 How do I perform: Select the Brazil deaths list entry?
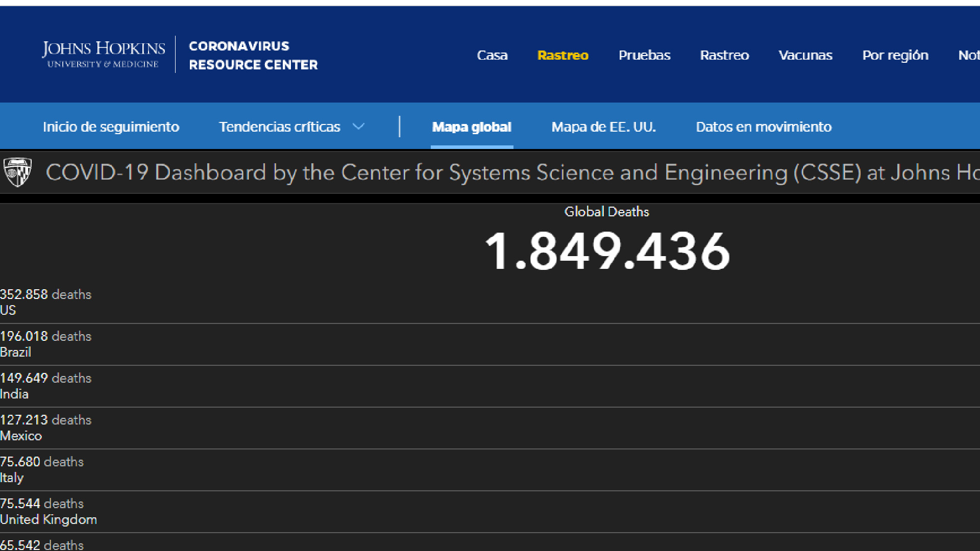[46, 344]
